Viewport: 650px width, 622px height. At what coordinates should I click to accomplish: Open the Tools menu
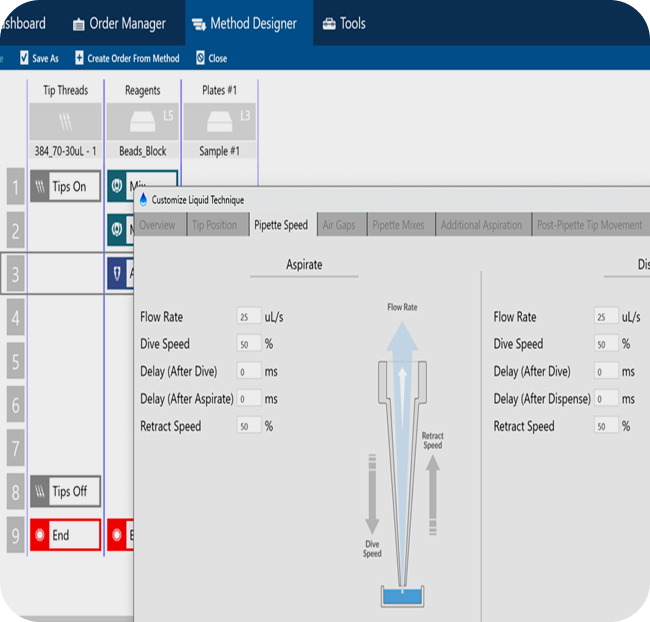pyautogui.click(x=344, y=23)
